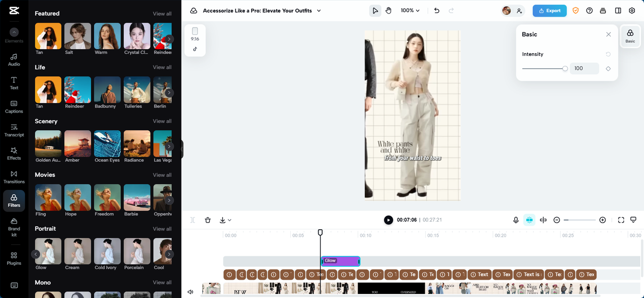This screenshot has height=298, width=644.
Task: Toggle the timeline snapping magnet icon
Action: 529,220
